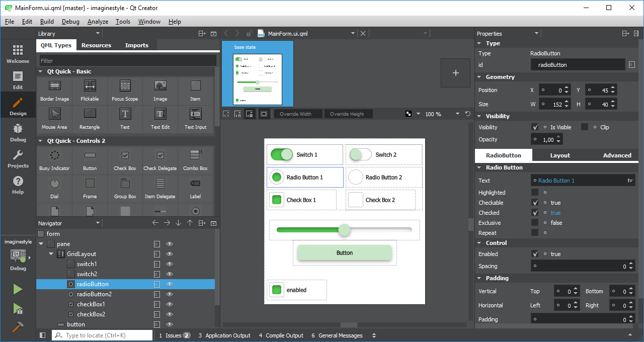The image size is (644, 342).
Task: Click the green slider handle on the form
Action: 344,229
